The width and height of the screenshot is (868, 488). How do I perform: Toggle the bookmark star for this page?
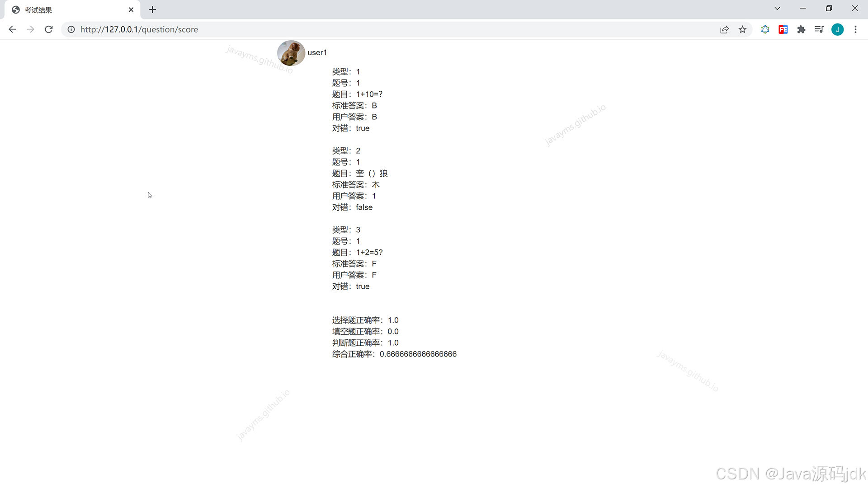[x=743, y=29]
